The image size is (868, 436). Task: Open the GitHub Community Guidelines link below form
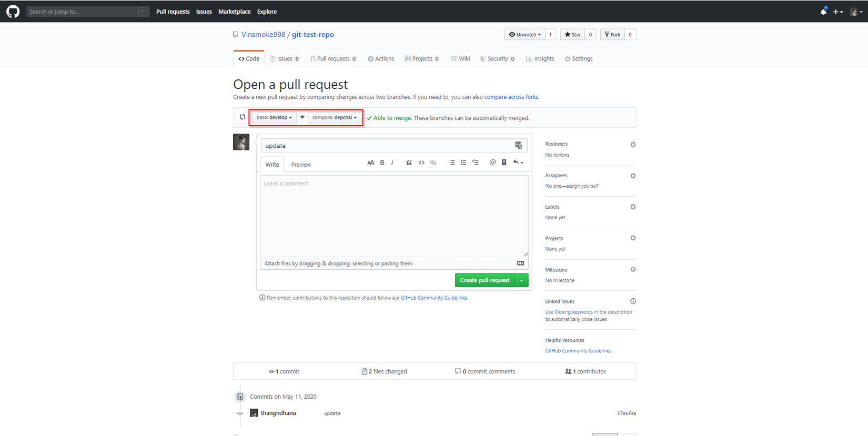(434, 298)
